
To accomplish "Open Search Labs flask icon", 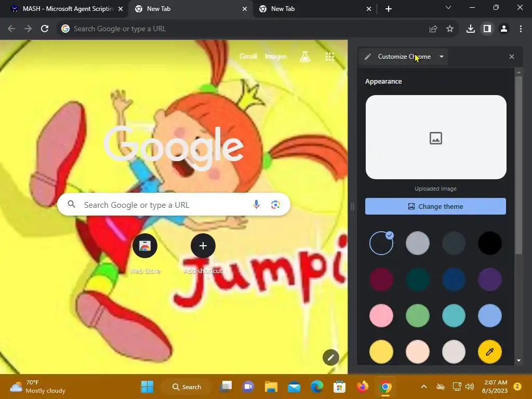I will 305,56.
